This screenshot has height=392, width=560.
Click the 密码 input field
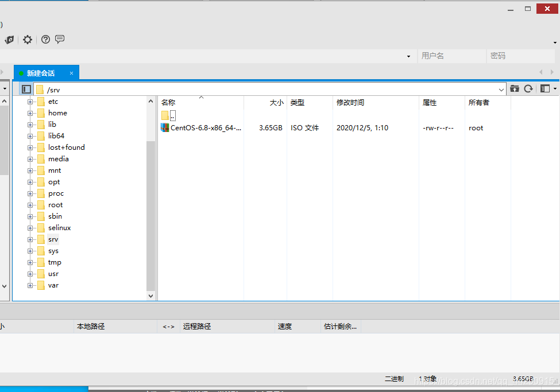pos(520,56)
